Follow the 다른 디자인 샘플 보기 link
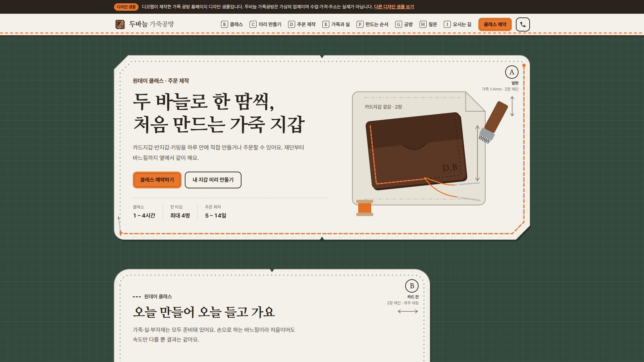Image resolution: width=644 pixels, height=362 pixels. click(394, 7)
